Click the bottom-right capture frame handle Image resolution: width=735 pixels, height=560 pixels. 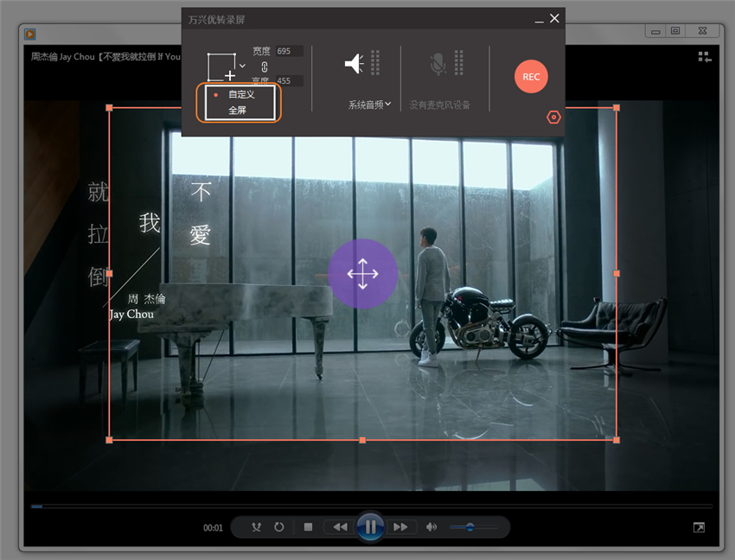617,440
